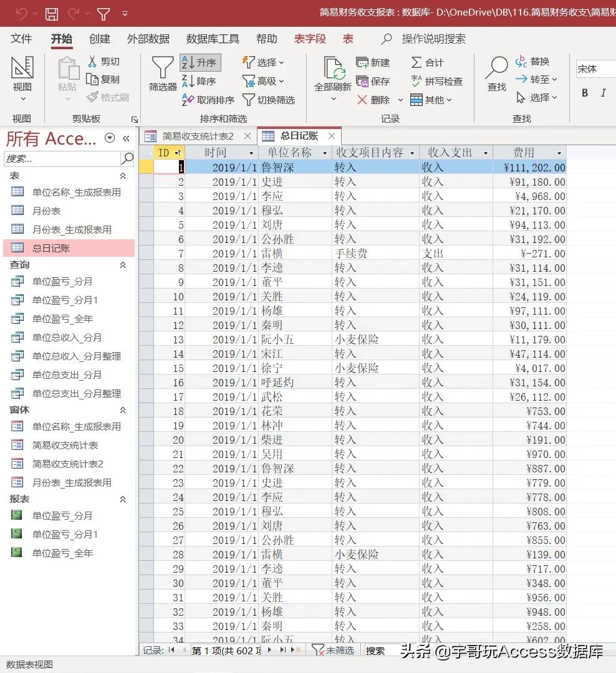Click the 剪切 cut scissors icon

(x=92, y=61)
